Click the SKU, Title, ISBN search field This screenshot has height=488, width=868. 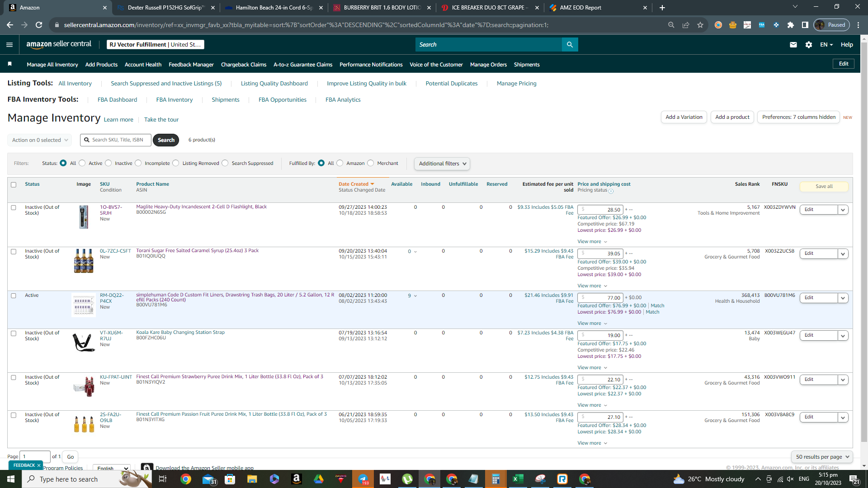[x=116, y=140]
